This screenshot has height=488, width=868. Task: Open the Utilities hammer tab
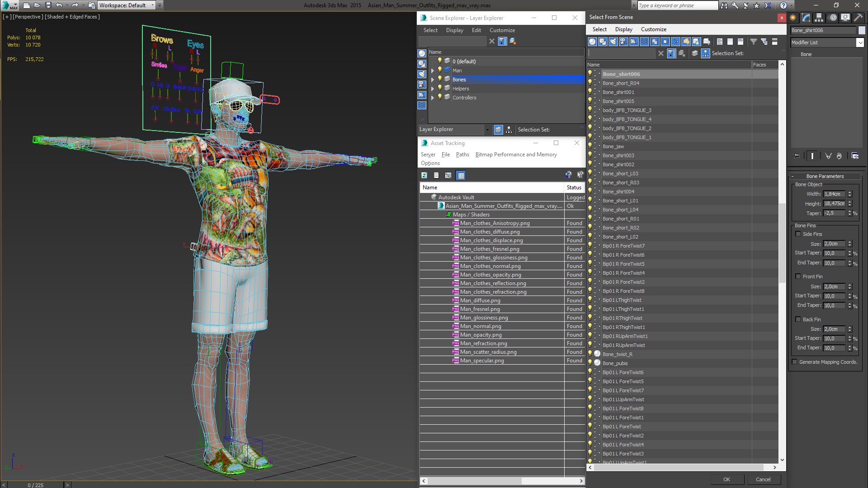858,18
